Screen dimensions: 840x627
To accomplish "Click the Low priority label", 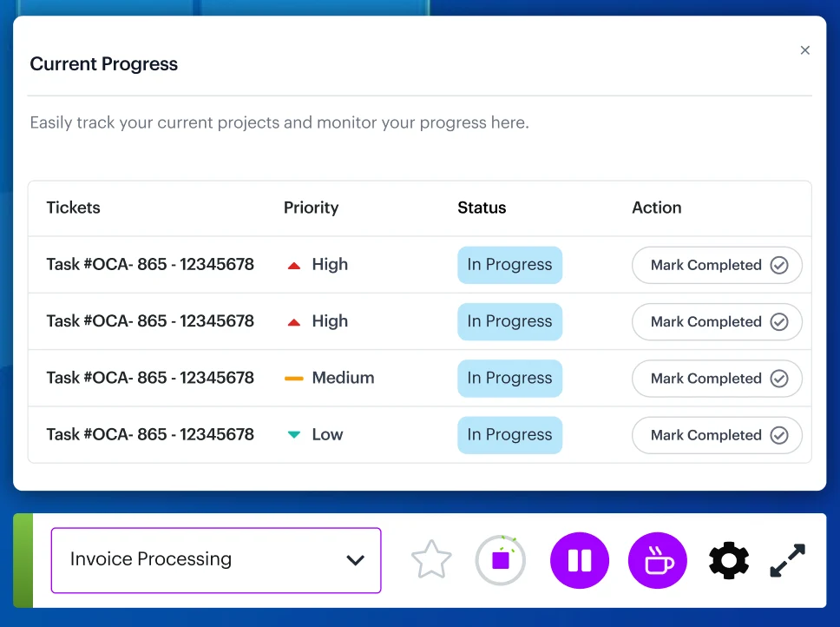I will tap(327, 434).
